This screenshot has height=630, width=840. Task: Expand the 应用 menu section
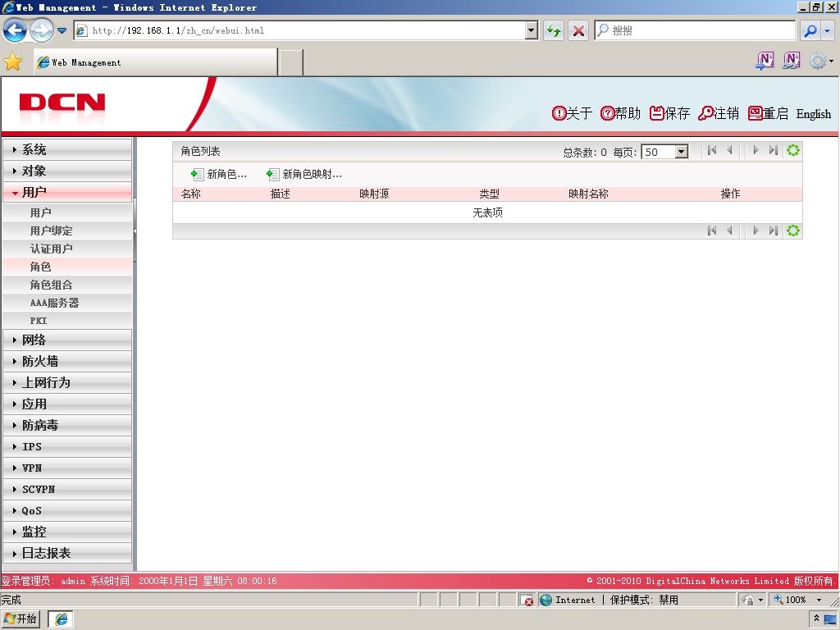point(67,404)
